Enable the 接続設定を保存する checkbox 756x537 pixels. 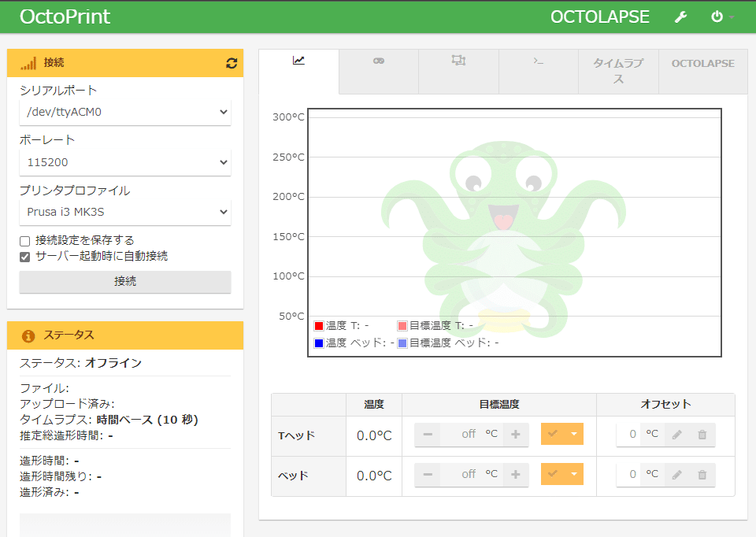coord(24,242)
